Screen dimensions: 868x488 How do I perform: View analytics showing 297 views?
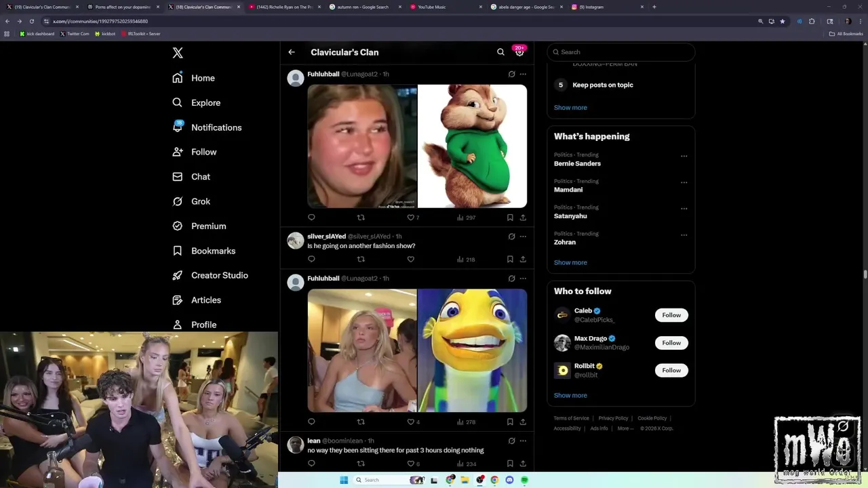[466, 218]
